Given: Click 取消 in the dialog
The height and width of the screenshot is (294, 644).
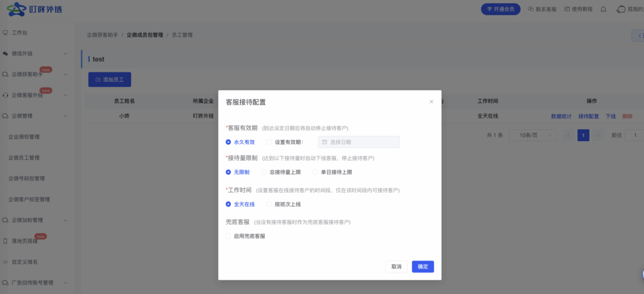Looking at the screenshot, I should pyautogui.click(x=396, y=266).
